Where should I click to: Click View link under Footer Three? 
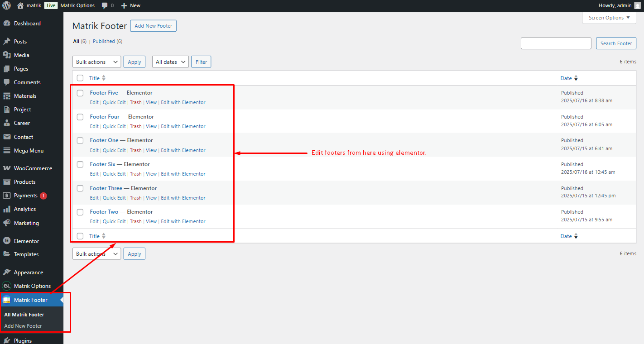(151, 198)
